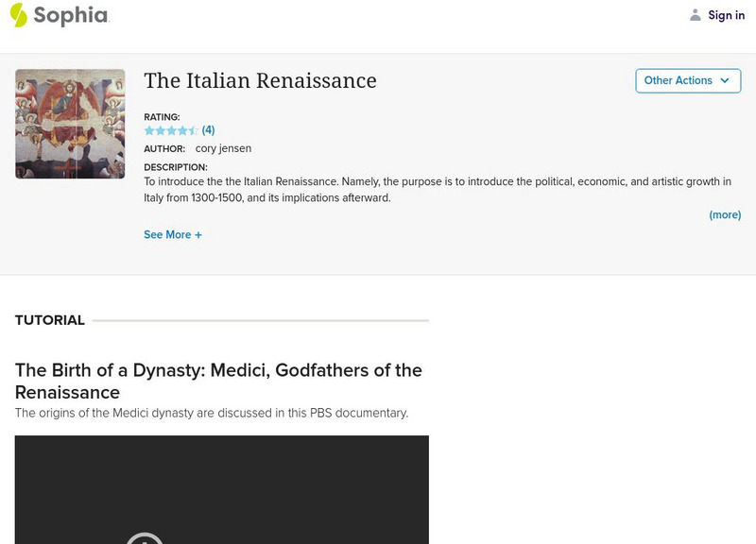The height and width of the screenshot is (544, 756).
Task: Open the Other Actions dropdown
Action: [687, 81]
